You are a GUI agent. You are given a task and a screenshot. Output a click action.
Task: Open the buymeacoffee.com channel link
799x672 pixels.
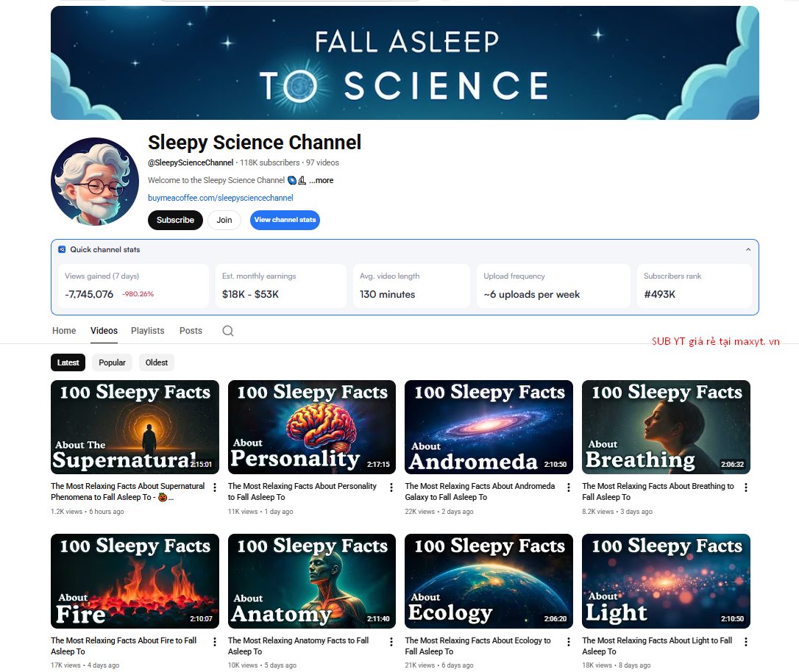[221, 198]
